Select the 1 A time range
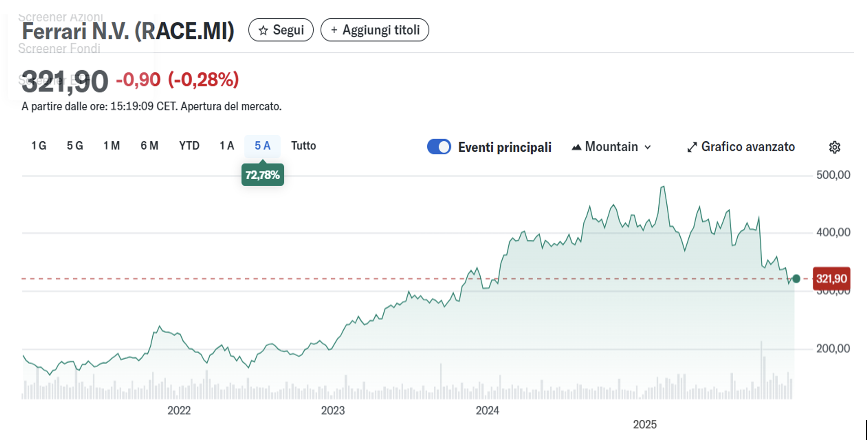 227,146
